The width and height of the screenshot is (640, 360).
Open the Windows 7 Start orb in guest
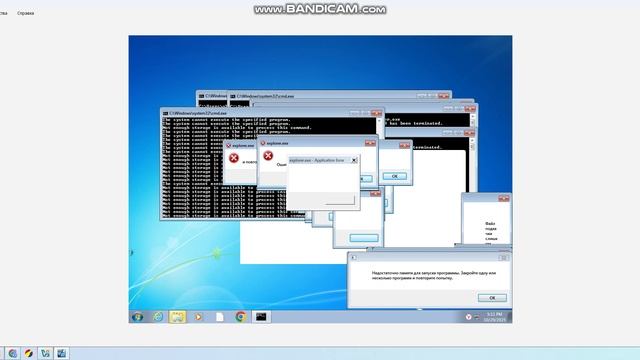pyautogui.click(x=138, y=317)
